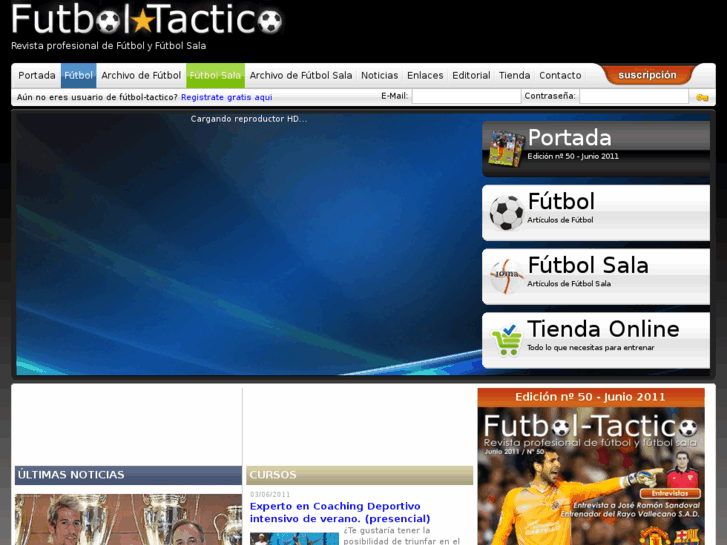This screenshot has height=545, width=727.
Task: Click the magazine cover icon beside Portada
Action: click(x=506, y=148)
